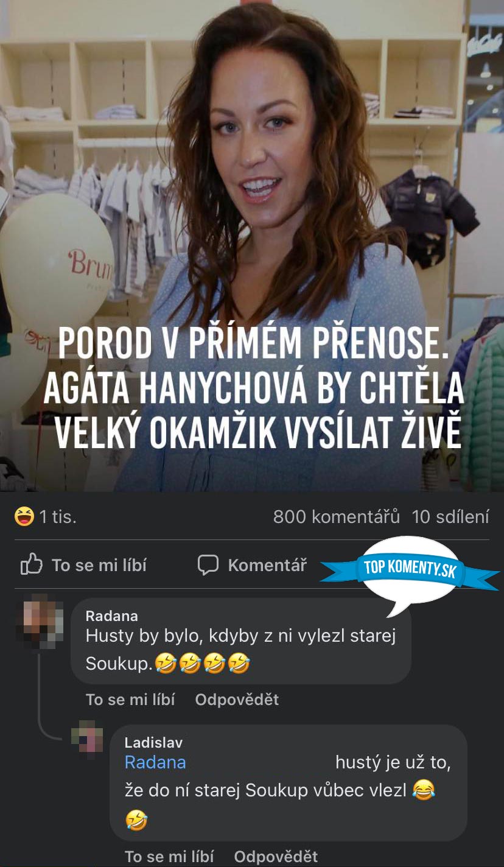504x867 pixels.
Task: Click the thumbs-up like icon under the post
Action: coord(31,565)
